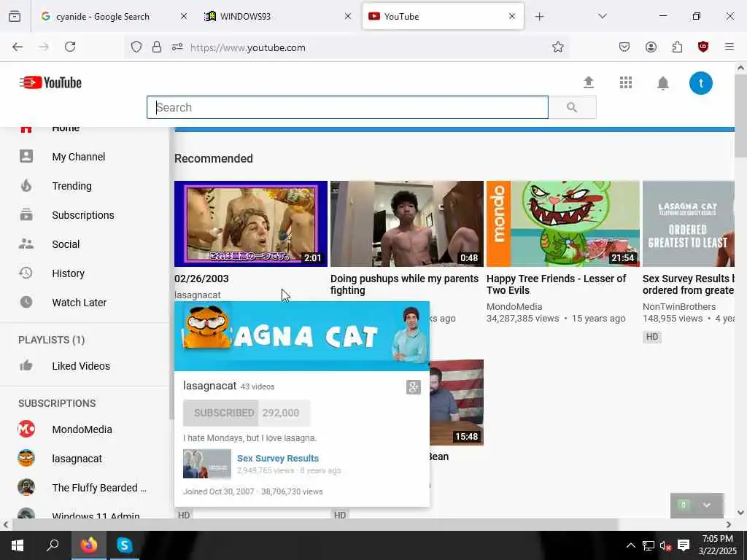Screen dimensions: 747x560
Task: Toggle the SUBSCRIBED button for lasagnacat
Action: [221, 413]
